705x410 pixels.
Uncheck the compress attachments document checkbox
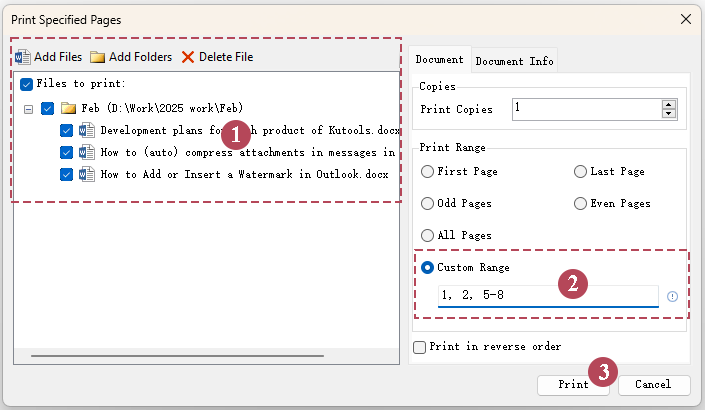tap(66, 152)
